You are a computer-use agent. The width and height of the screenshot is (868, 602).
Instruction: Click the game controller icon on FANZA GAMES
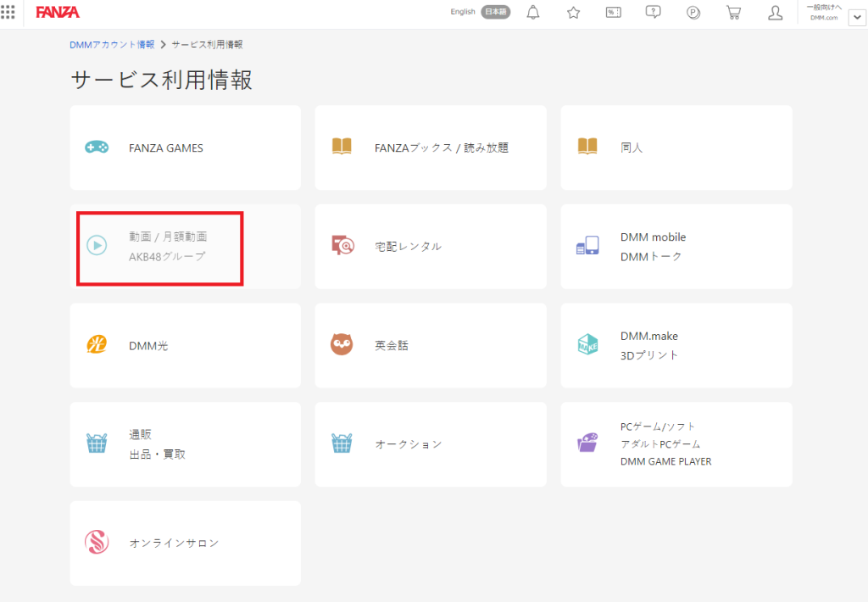pyautogui.click(x=97, y=147)
